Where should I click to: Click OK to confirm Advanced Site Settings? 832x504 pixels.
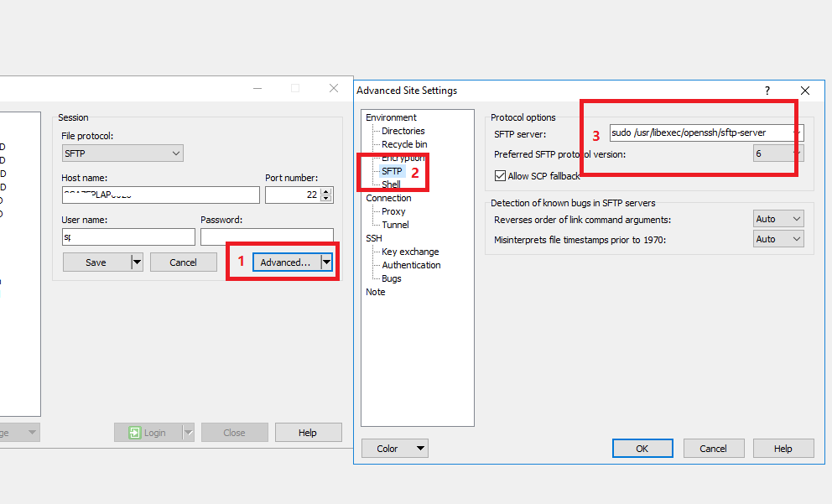[642, 448]
